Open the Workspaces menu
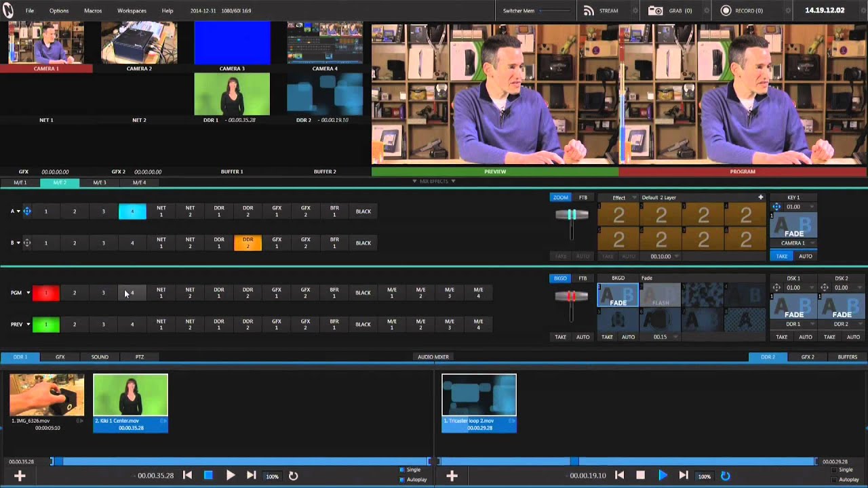The height and width of the screenshot is (488, 868). (132, 11)
